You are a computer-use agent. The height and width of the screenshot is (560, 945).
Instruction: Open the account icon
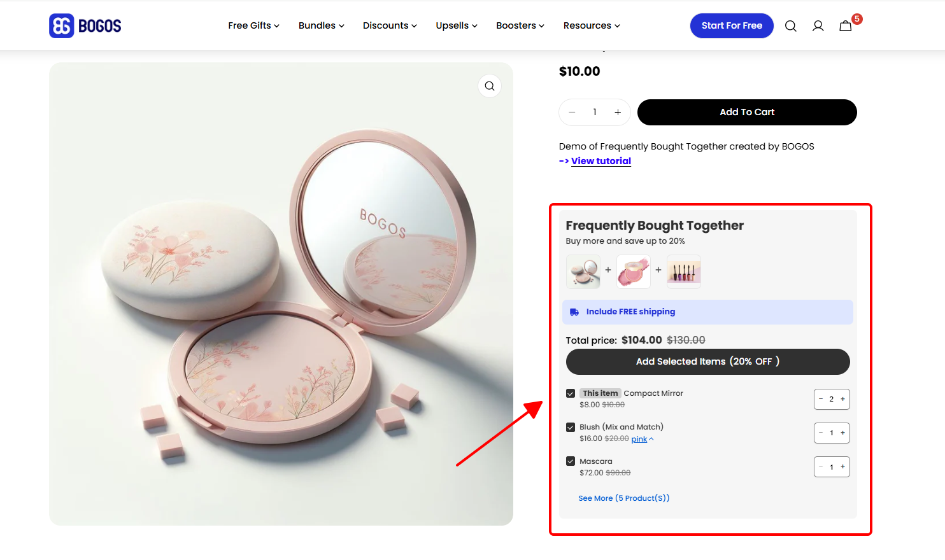click(x=818, y=25)
